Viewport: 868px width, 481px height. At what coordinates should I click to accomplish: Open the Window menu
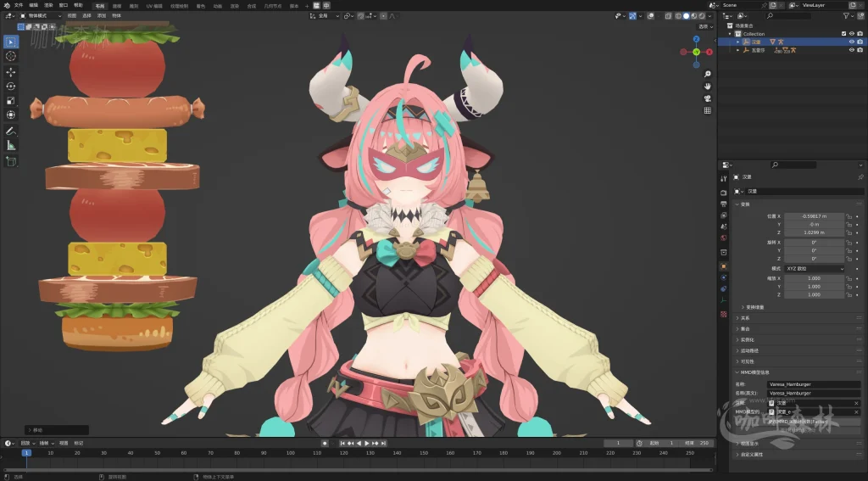(x=64, y=6)
